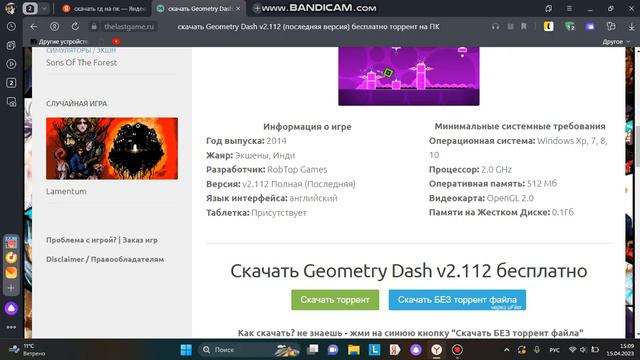Screen dimensions: 640x360
Task: Close the 'скачать Geometry Dash' tab
Action: click(238, 8)
